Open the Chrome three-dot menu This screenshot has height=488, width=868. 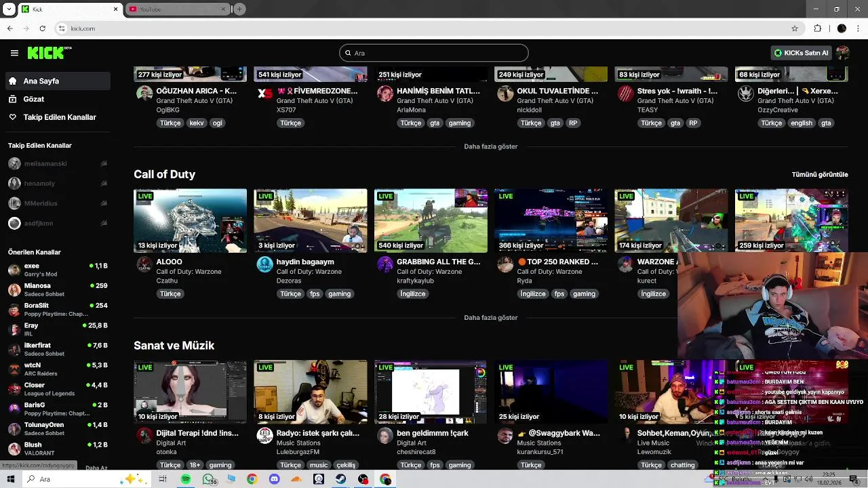click(858, 28)
